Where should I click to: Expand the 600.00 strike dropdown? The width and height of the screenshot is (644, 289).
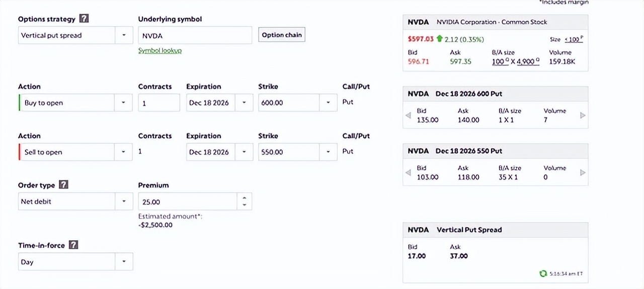(x=298, y=103)
